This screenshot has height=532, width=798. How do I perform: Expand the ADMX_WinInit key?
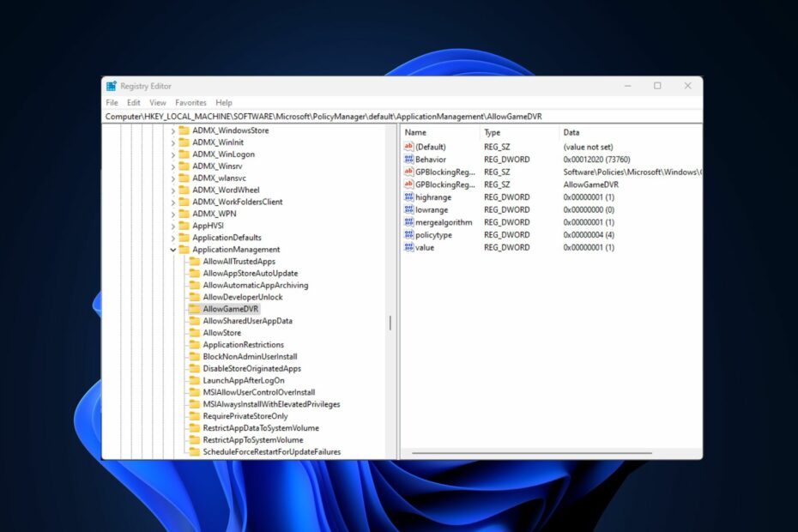tap(173, 142)
